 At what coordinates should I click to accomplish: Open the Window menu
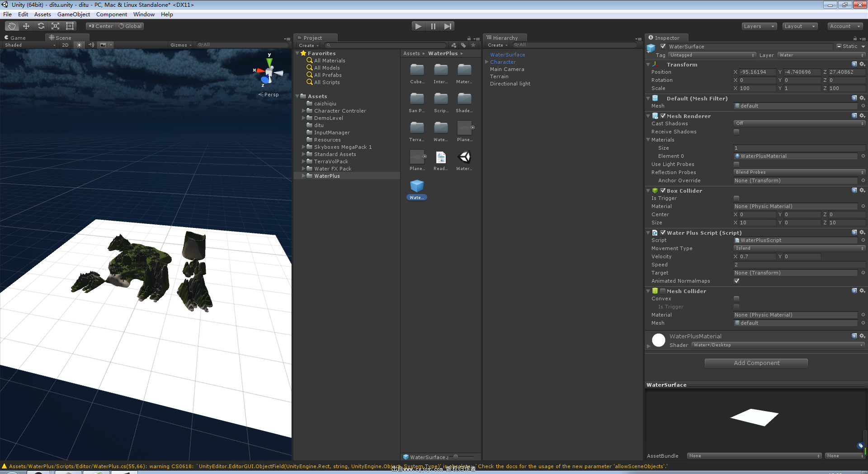click(144, 14)
